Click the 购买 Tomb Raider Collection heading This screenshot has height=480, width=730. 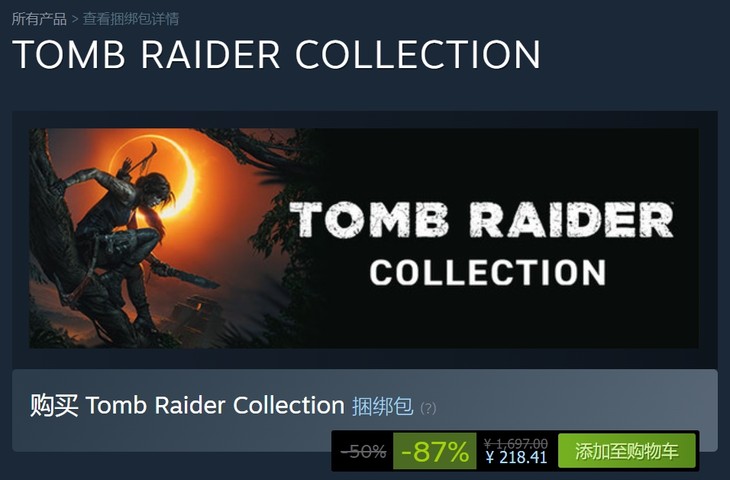(187, 405)
